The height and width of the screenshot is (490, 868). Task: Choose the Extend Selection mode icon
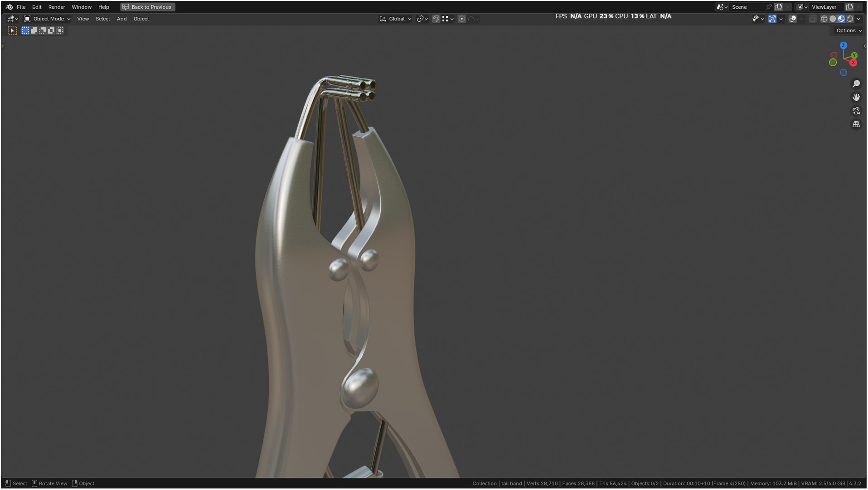[34, 30]
